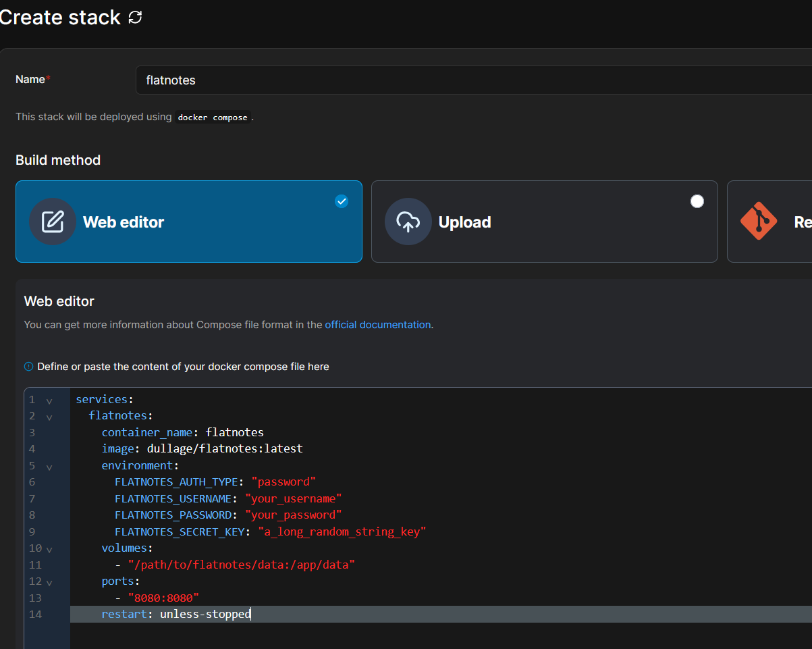The image size is (812, 649).
Task: Click the Git repository icon
Action: (x=759, y=221)
